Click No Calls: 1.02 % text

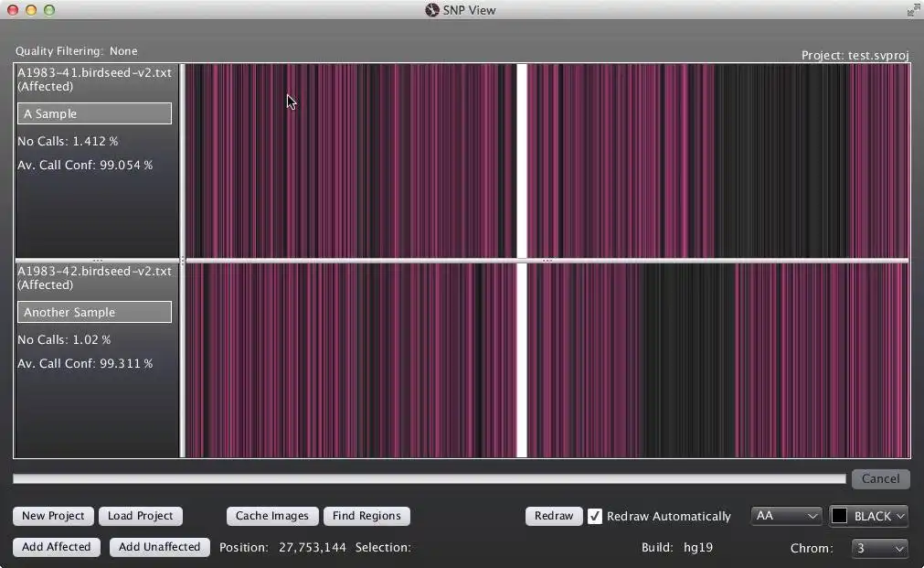[64, 339]
